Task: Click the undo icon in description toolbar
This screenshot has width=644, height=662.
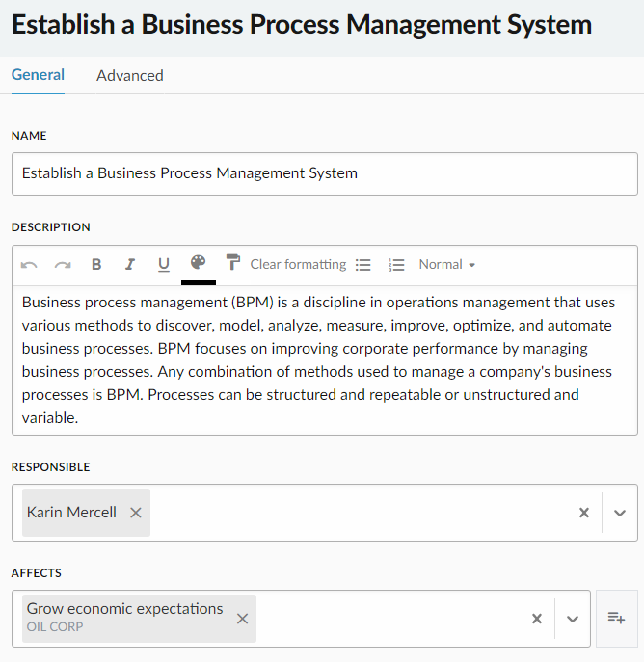Action: coord(29,265)
